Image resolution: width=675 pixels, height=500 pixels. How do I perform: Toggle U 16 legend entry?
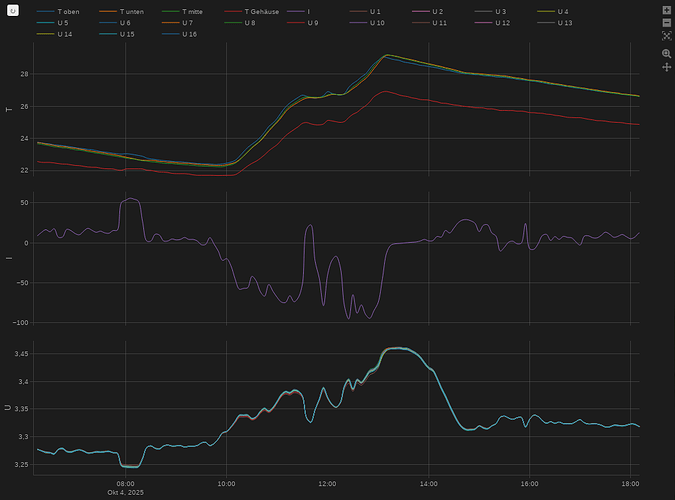[189, 34]
